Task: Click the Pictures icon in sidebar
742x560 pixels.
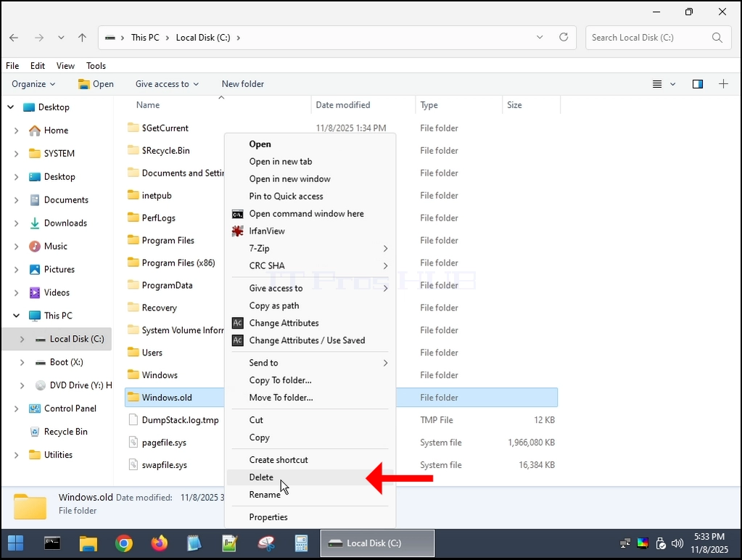Action: tap(35, 269)
